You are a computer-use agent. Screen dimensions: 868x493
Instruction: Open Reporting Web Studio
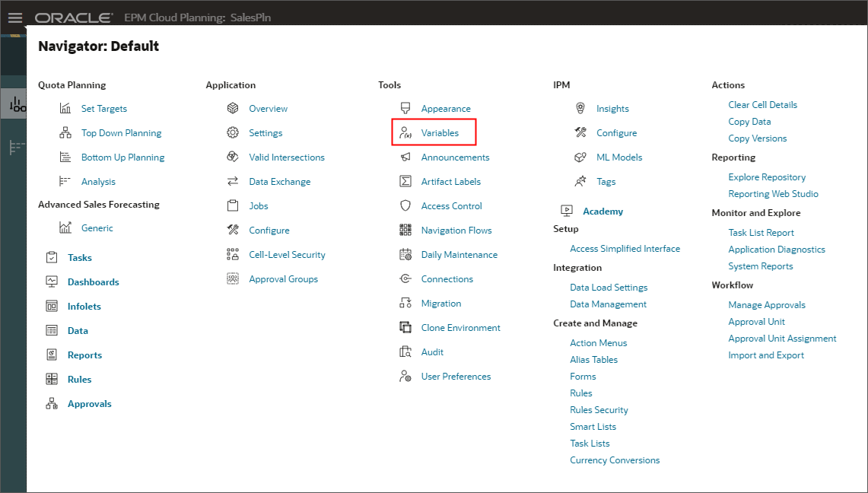tap(773, 193)
